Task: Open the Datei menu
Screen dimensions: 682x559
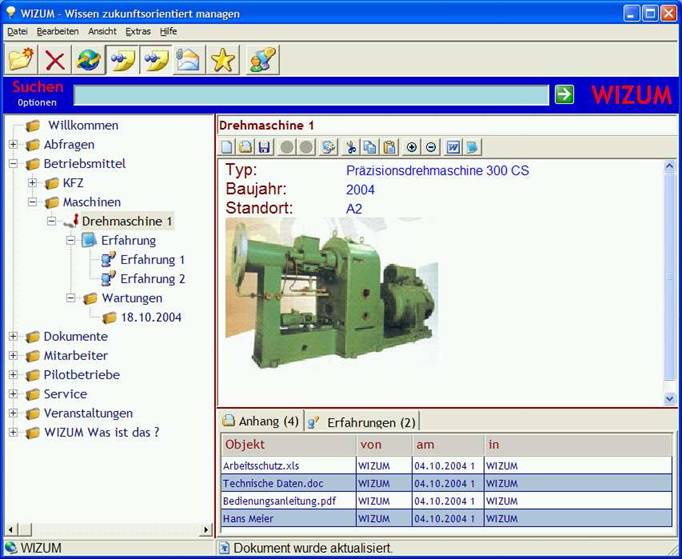Action: click(17, 31)
